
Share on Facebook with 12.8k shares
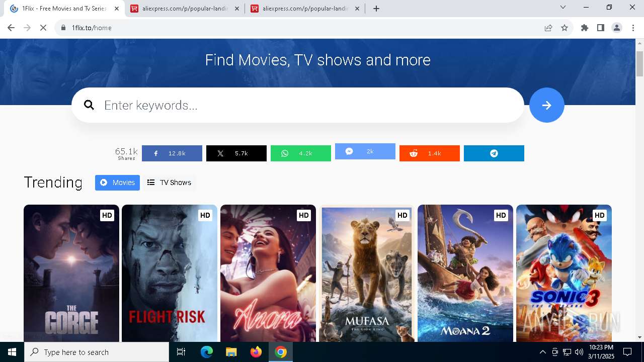(x=172, y=153)
